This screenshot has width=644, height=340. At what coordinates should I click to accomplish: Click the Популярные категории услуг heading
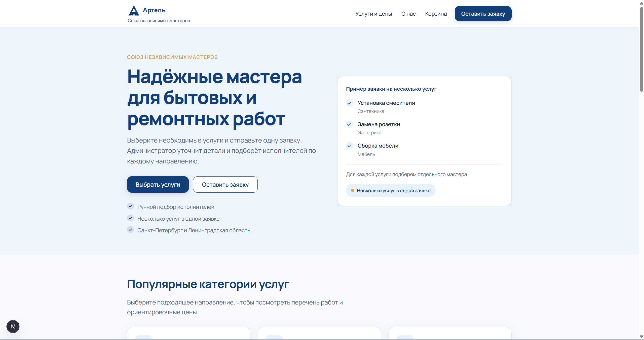(208, 284)
